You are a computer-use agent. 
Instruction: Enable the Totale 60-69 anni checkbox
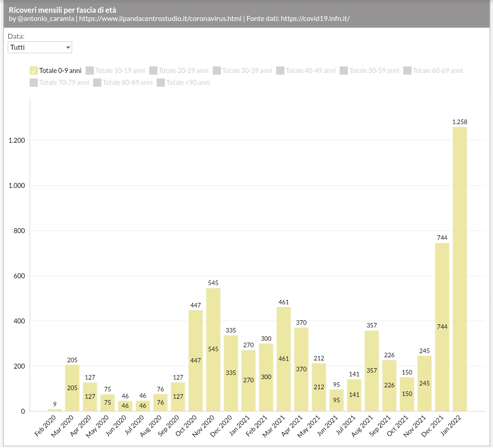click(407, 71)
